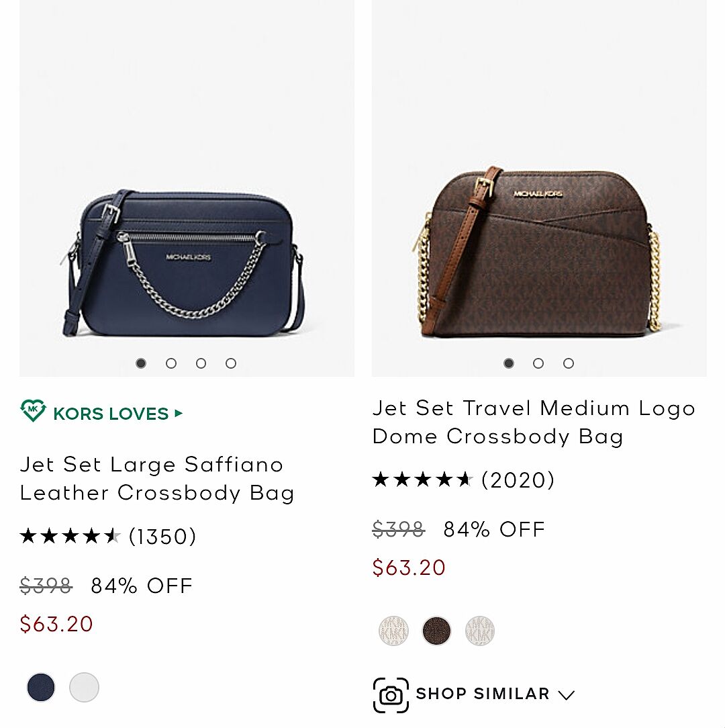This screenshot has height=728, width=725.
Task: Pick the third light logo swatch
Action: 480,631
